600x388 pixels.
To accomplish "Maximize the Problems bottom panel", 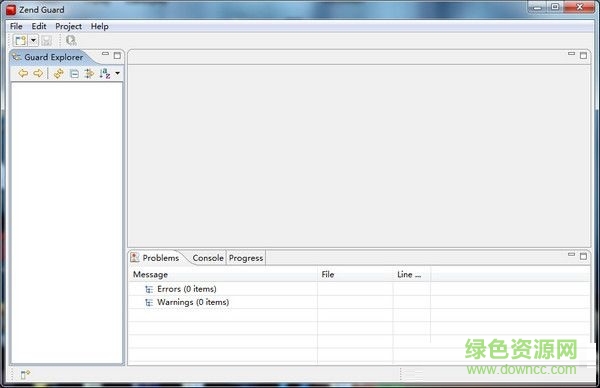I will pyautogui.click(x=583, y=256).
